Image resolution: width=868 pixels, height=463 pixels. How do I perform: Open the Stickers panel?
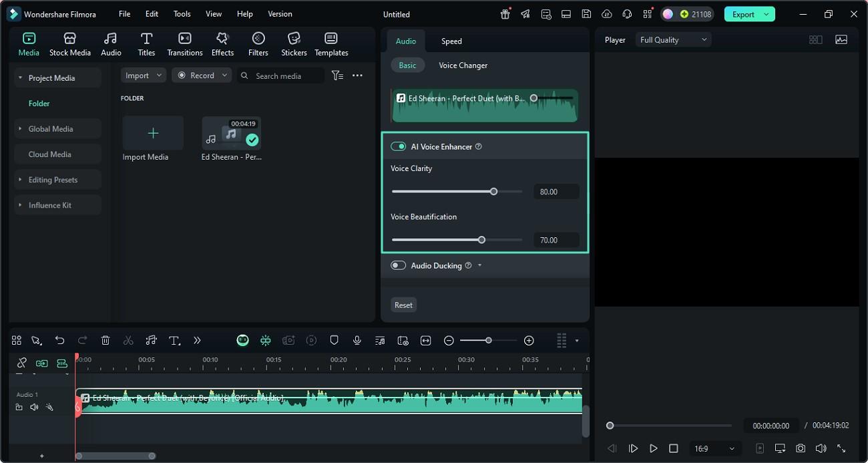[x=294, y=44]
